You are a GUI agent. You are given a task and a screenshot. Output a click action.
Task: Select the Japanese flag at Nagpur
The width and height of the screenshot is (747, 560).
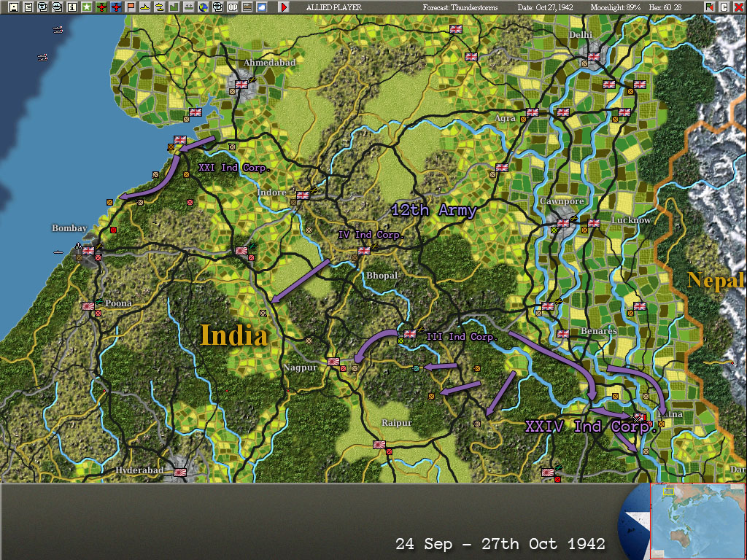click(x=333, y=362)
